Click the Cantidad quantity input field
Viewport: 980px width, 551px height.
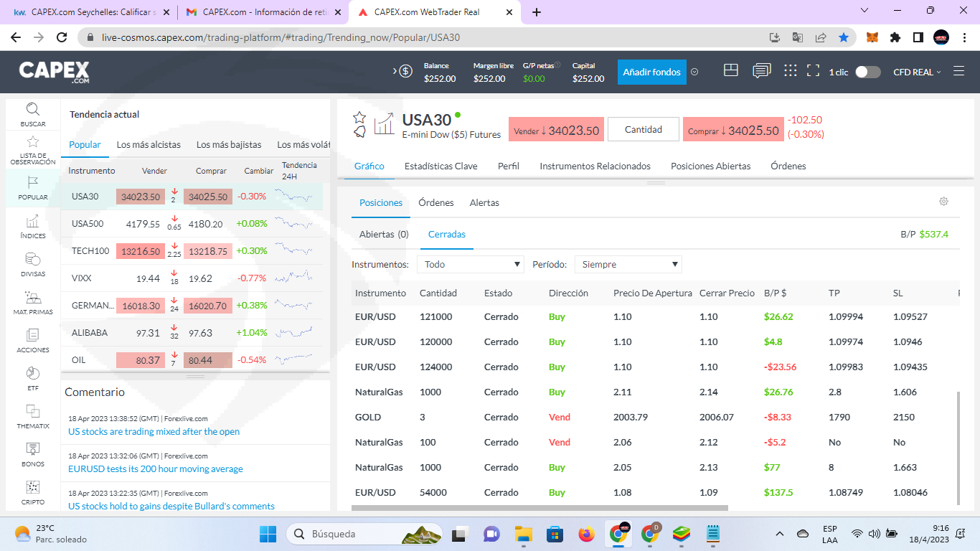(x=644, y=129)
